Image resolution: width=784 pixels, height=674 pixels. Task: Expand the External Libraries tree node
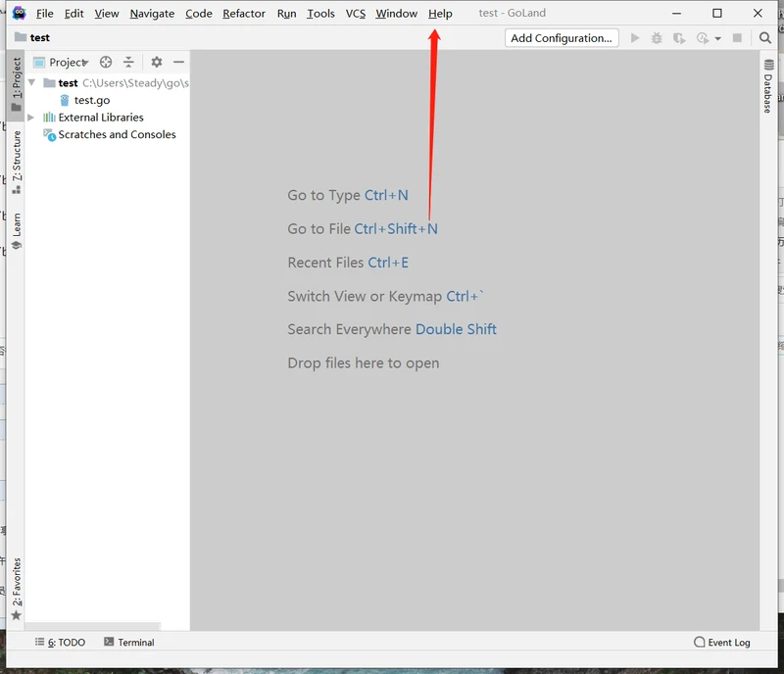point(31,118)
